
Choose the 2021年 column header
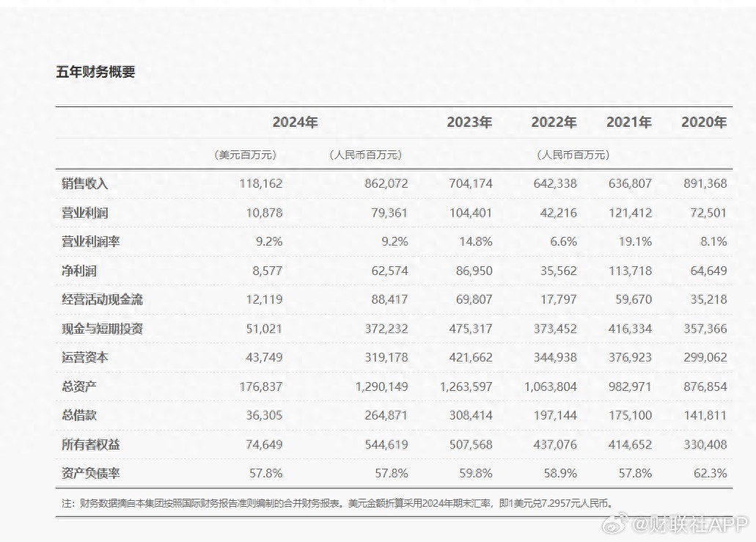(628, 122)
